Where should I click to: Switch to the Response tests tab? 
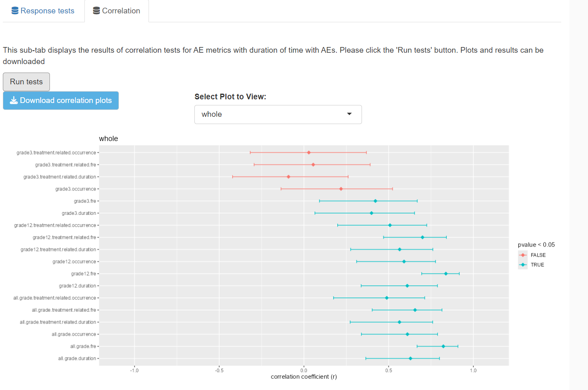pos(43,11)
